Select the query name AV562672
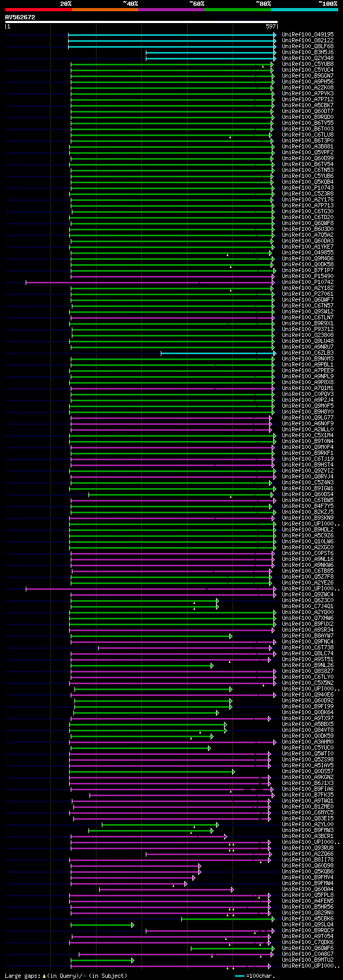The image size is (343, 980). (x=20, y=17)
